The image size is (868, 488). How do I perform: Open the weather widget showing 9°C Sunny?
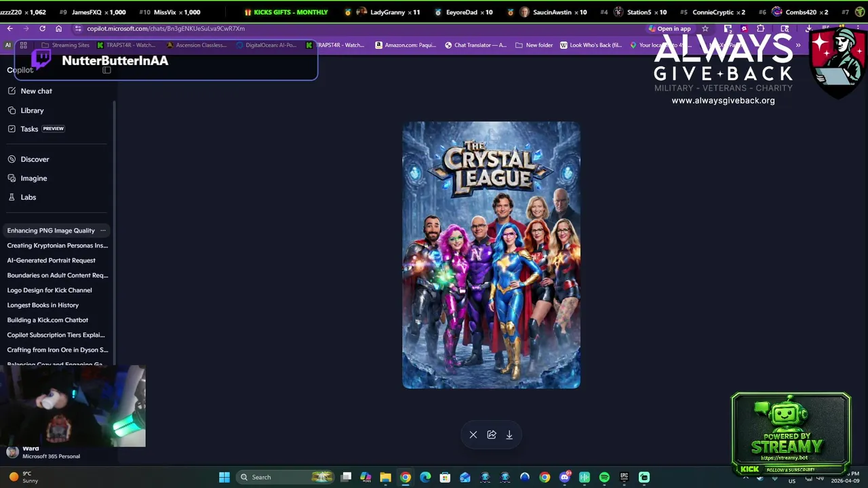click(24, 477)
